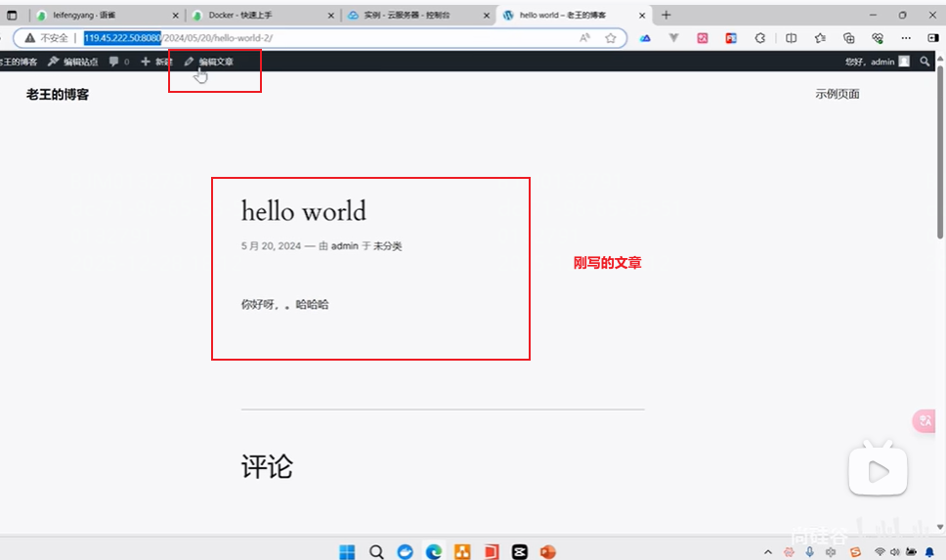
Task: Click the gray V-shaped extension icon
Action: coord(674,38)
